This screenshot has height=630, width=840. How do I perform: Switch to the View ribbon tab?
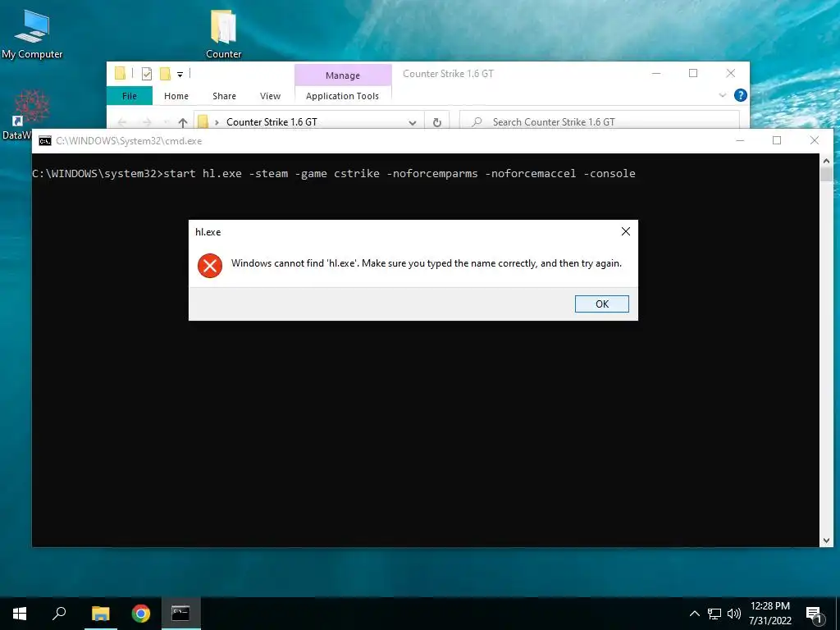(270, 96)
